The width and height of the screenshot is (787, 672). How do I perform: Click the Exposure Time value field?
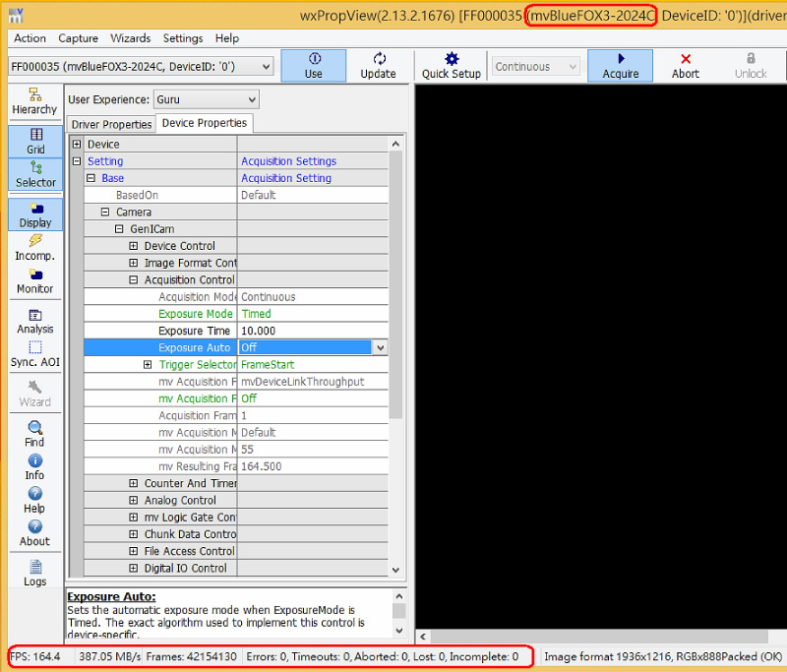coord(313,331)
